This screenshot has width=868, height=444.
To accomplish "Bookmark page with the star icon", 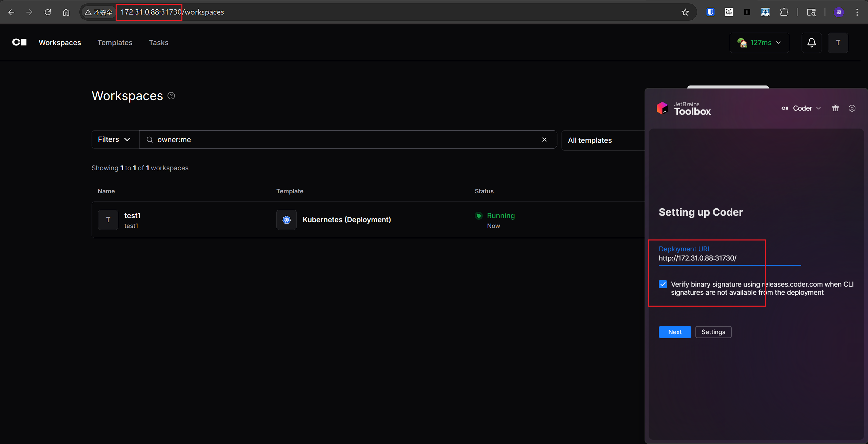I will pyautogui.click(x=685, y=12).
